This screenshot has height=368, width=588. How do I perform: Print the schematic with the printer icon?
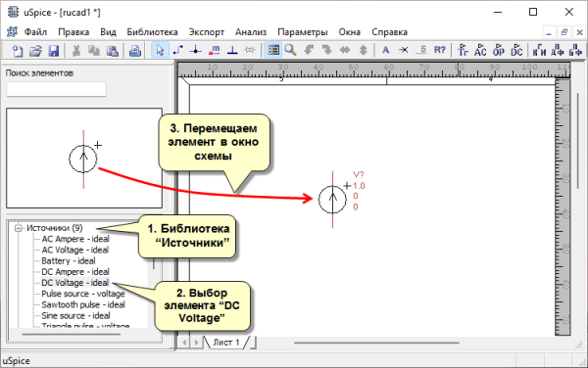point(134,50)
